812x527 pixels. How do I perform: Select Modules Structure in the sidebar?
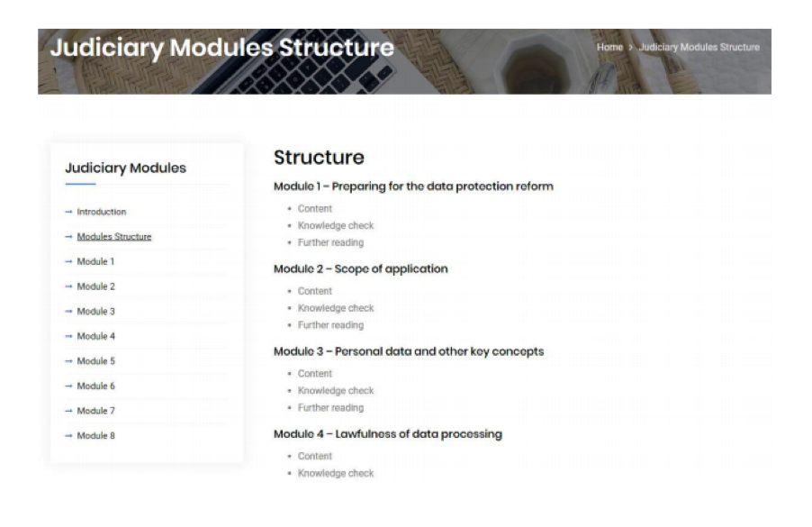click(114, 237)
